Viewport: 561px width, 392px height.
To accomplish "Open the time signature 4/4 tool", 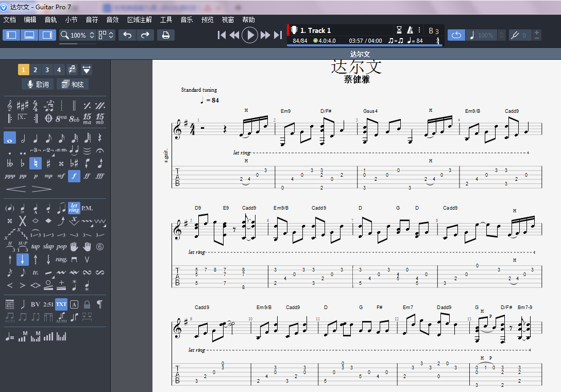I will tap(36, 106).
